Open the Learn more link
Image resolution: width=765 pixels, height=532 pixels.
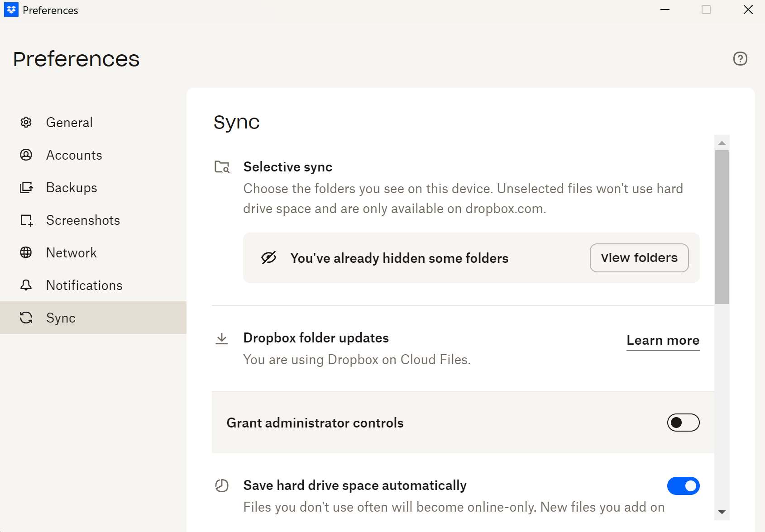(x=663, y=340)
